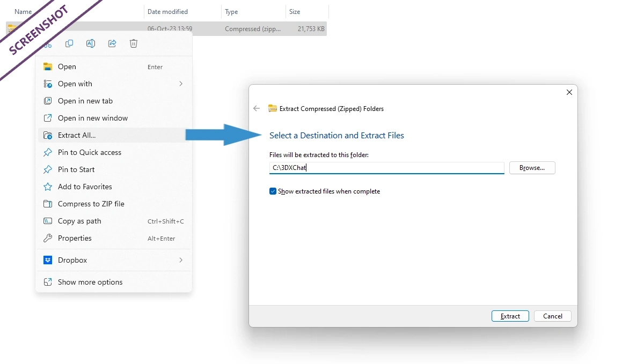Click the Copy icon in context menu
Image resolution: width=644 pixels, height=364 pixels.
click(x=69, y=44)
